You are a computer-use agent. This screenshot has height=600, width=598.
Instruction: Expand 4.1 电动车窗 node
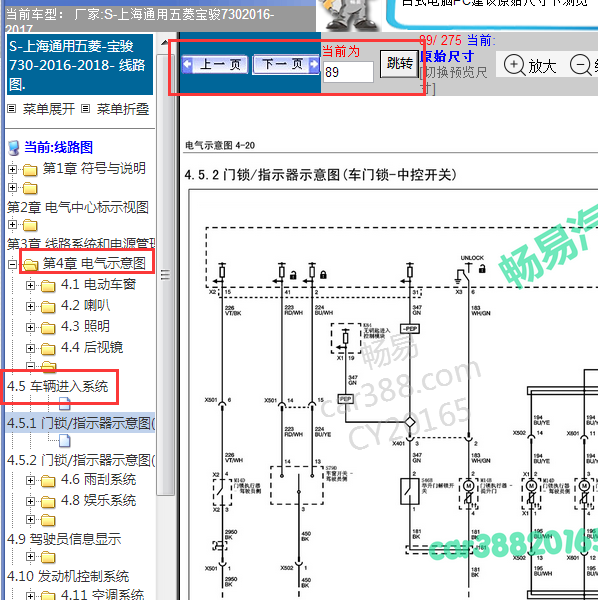pos(30,285)
